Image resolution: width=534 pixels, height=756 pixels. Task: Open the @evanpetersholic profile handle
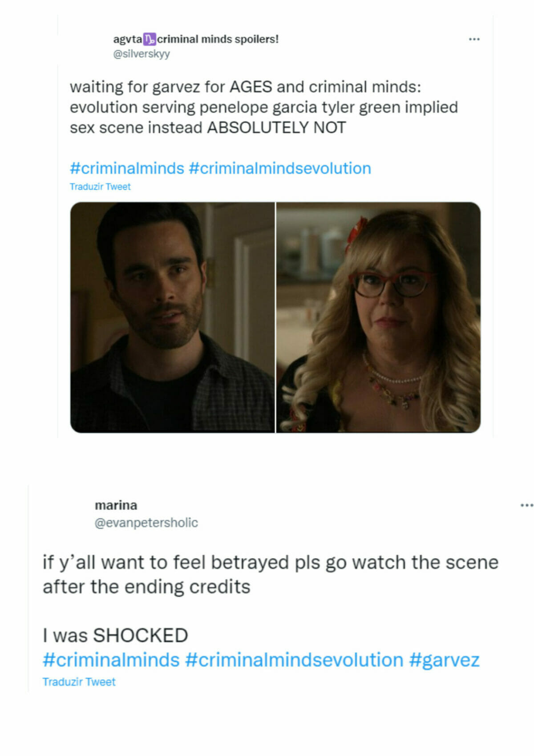coord(146,522)
